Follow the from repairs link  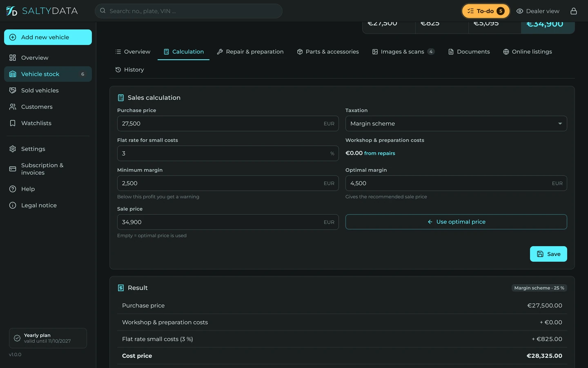pyautogui.click(x=380, y=153)
